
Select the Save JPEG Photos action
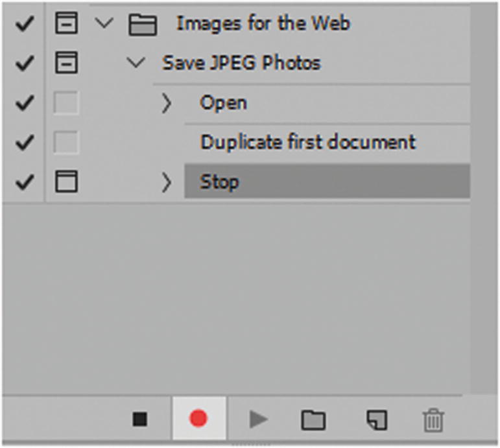pyautogui.click(x=241, y=63)
